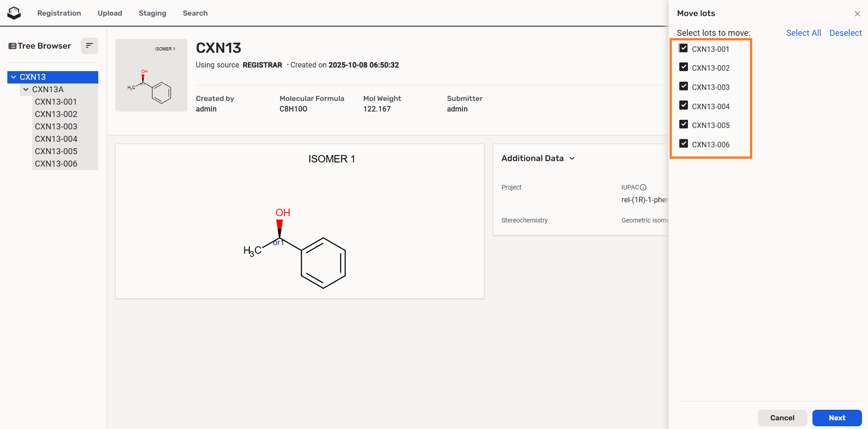Select CXN13-002 in the tree browser
Screen dimensions: 868x429
click(x=56, y=114)
